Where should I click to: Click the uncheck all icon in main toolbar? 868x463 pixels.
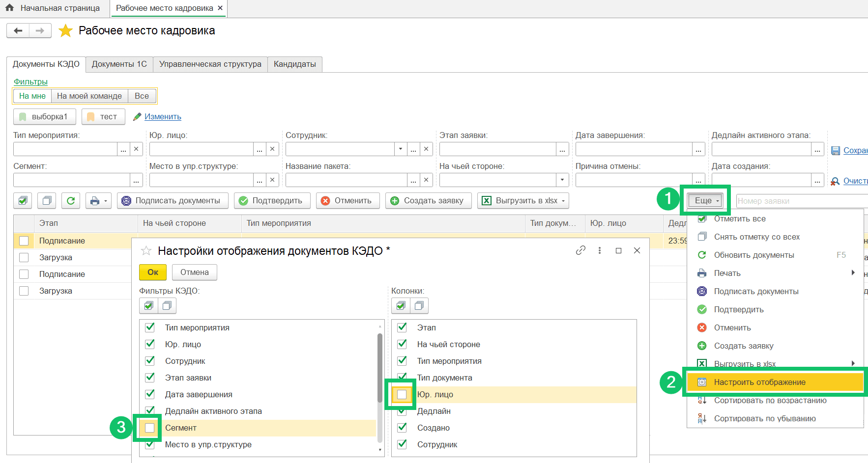(x=47, y=200)
